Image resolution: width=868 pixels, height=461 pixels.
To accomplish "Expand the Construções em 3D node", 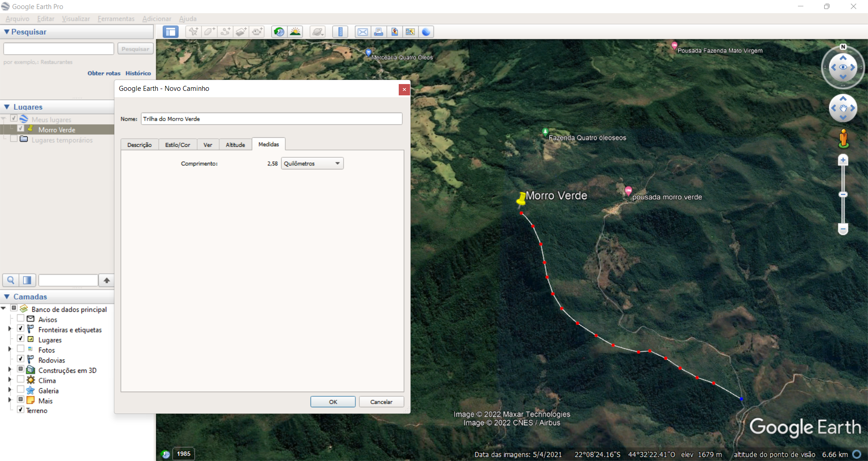I will tap(9, 369).
